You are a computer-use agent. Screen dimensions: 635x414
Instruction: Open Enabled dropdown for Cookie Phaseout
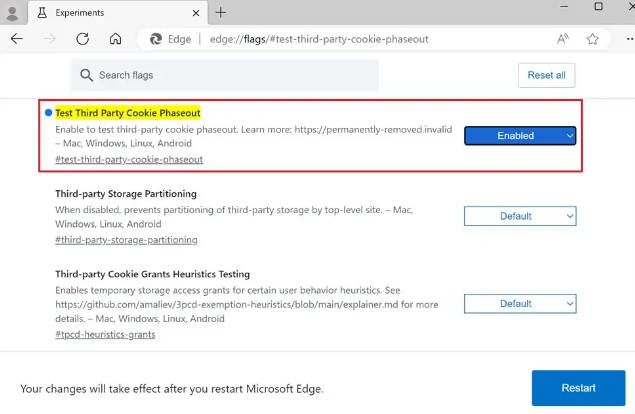pos(520,136)
